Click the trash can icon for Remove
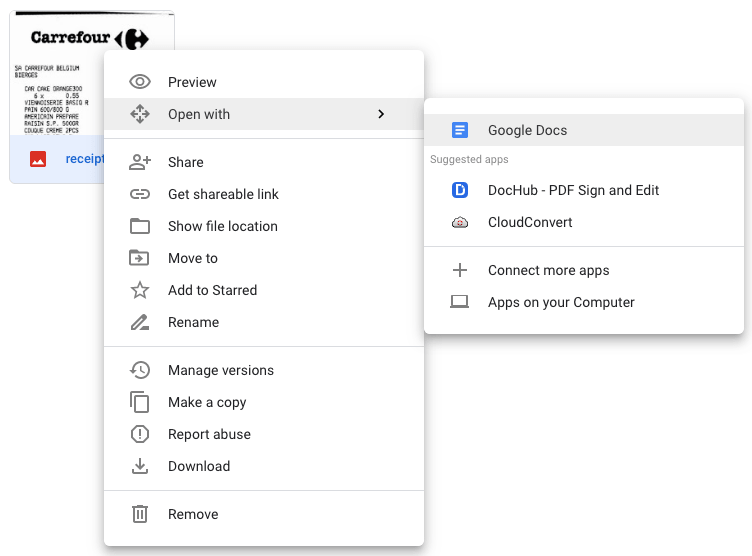The image size is (752, 556). point(140,514)
